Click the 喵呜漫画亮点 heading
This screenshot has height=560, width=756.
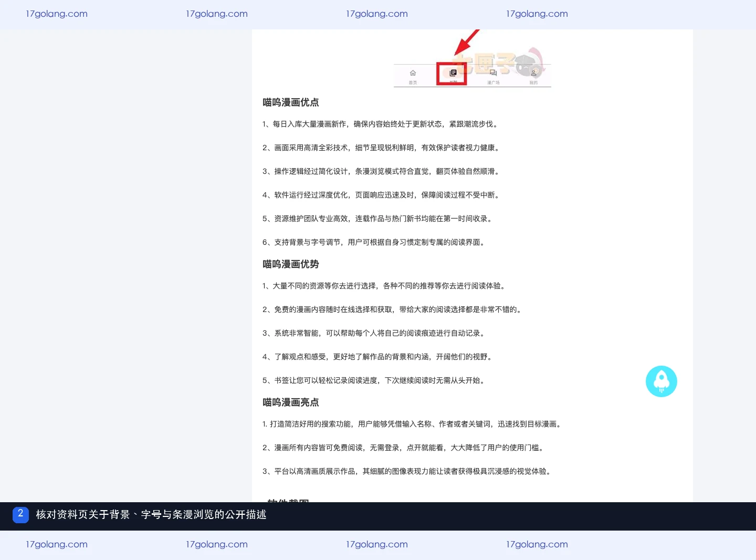tap(291, 402)
